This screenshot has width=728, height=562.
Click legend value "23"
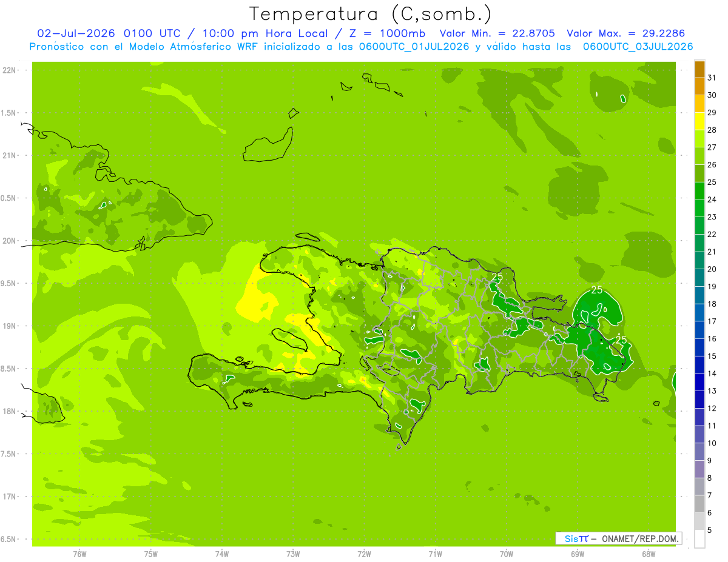click(712, 217)
